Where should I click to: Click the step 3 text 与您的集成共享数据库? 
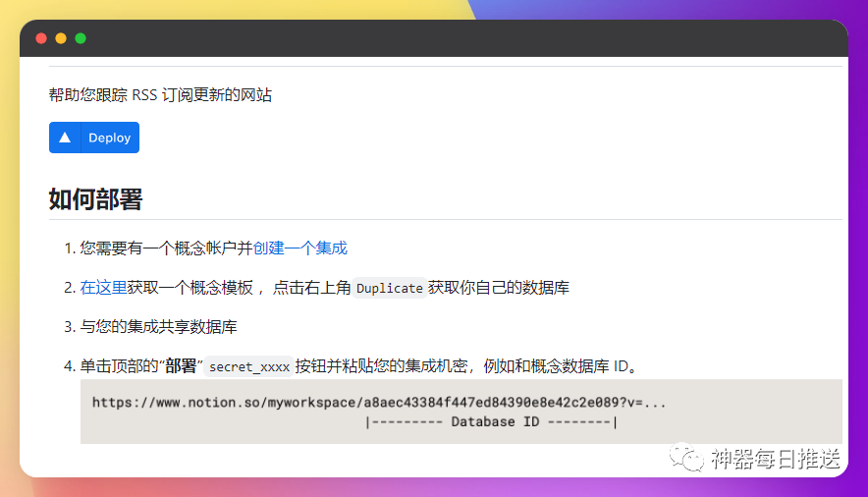coord(158,326)
